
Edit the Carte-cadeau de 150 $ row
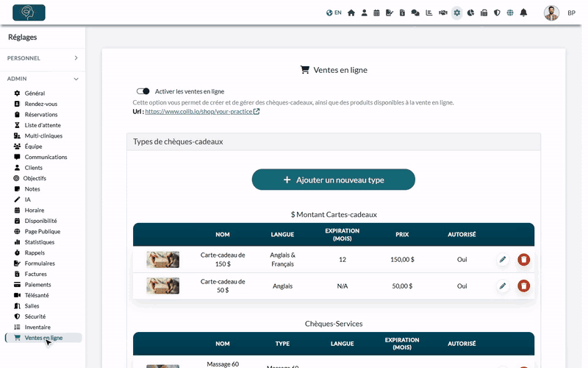click(503, 260)
